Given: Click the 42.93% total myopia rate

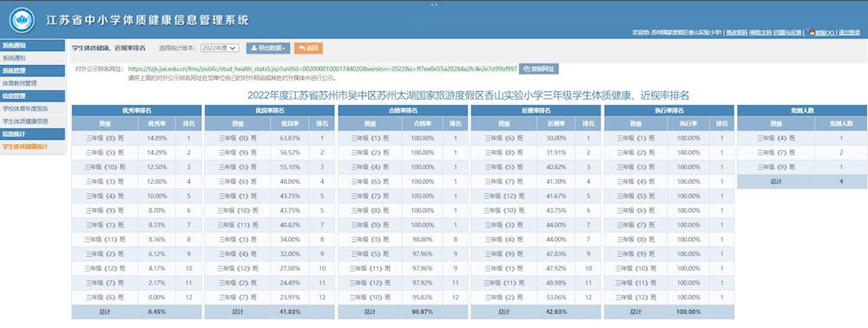Looking at the screenshot, I should pyautogui.click(x=556, y=312).
